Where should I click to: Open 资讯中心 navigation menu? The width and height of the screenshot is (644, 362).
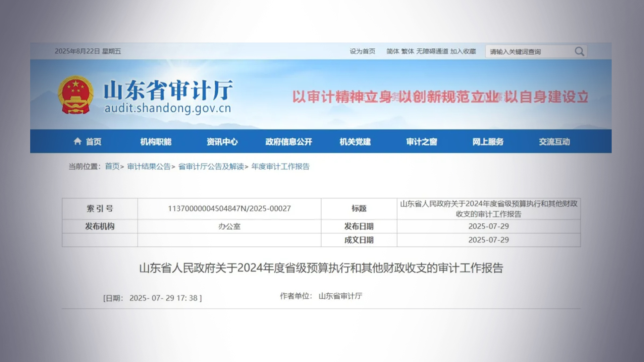tap(222, 141)
